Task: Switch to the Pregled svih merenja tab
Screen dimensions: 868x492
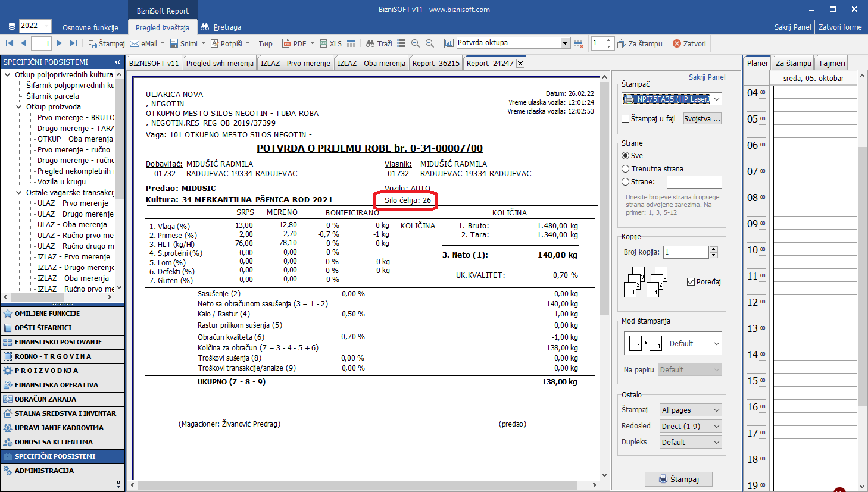Action: 220,64
